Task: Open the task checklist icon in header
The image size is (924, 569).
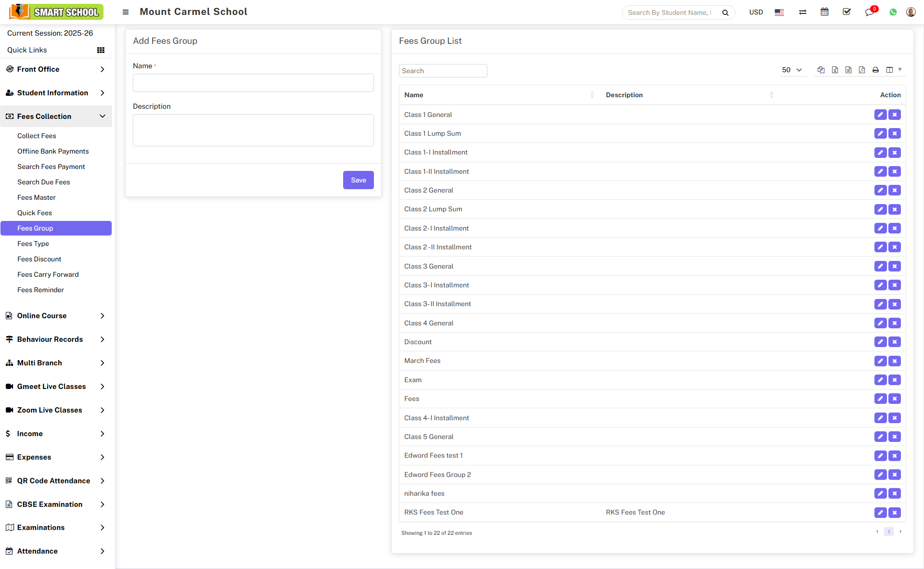Action: point(847,12)
